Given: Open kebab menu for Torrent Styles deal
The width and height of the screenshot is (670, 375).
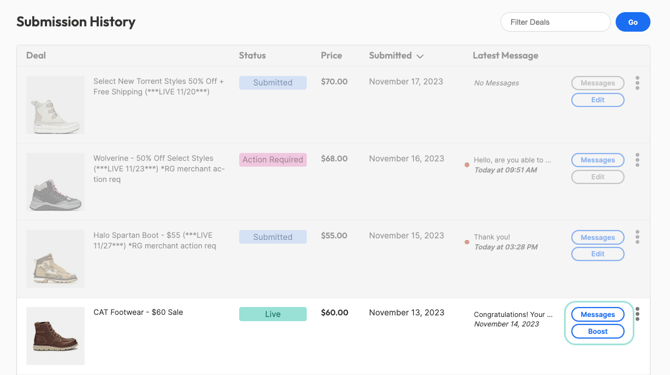Looking at the screenshot, I should [637, 83].
